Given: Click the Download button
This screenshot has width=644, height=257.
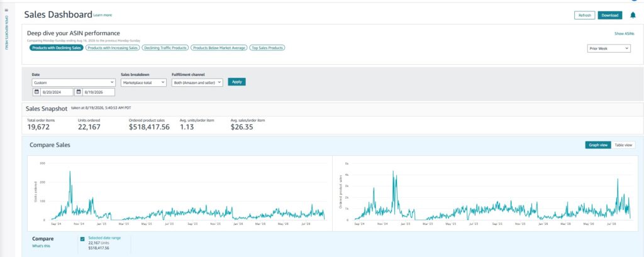Looking at the screenshot, I should pos(610,15).
